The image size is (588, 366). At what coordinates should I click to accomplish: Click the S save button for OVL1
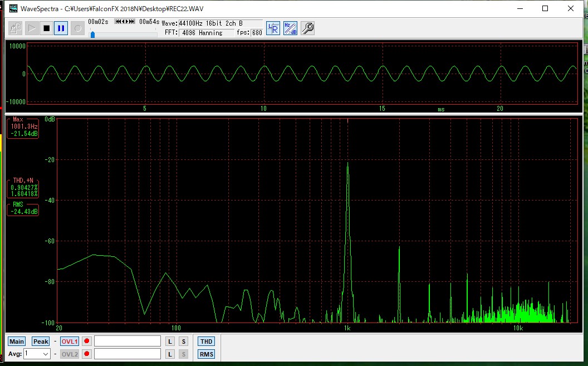click(183, 341)
